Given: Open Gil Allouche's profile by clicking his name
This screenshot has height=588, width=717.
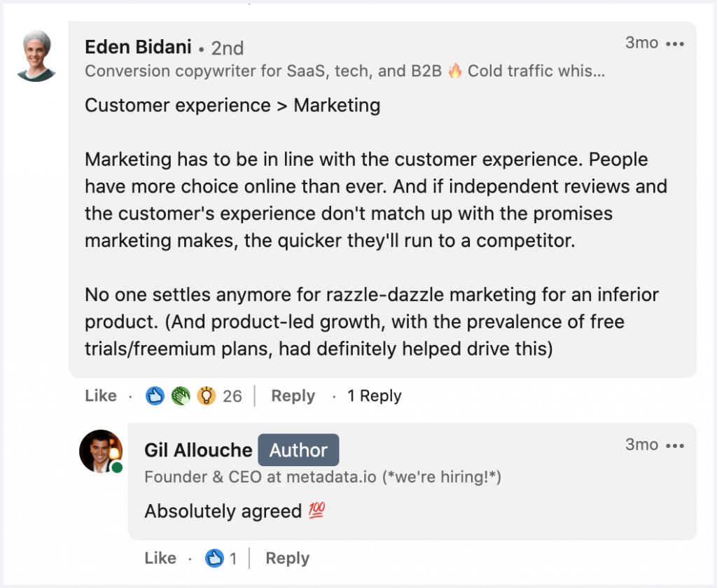Looking at the screenshot, I should [198, 450].
